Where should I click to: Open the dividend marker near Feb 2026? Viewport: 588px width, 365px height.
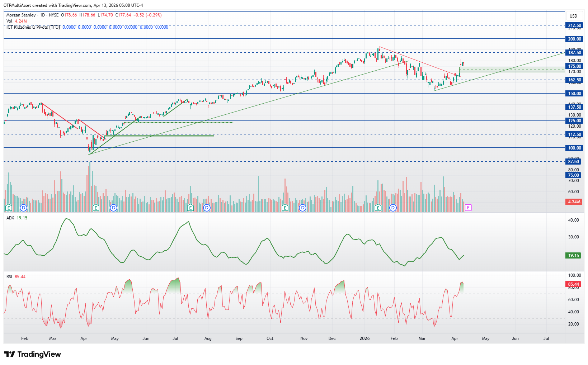[393, 208]
